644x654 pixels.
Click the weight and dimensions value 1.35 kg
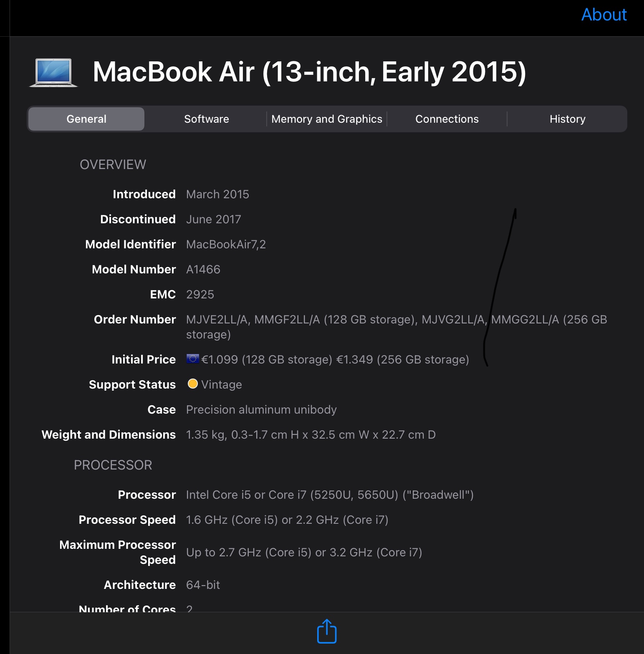coord(311,435)
